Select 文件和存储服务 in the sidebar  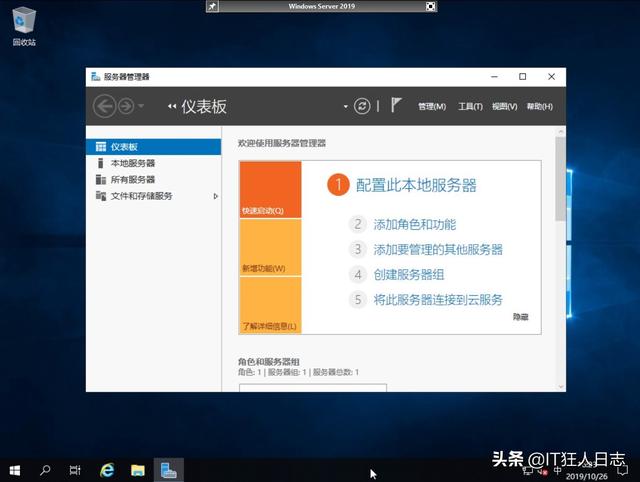(x=153, y=196)
